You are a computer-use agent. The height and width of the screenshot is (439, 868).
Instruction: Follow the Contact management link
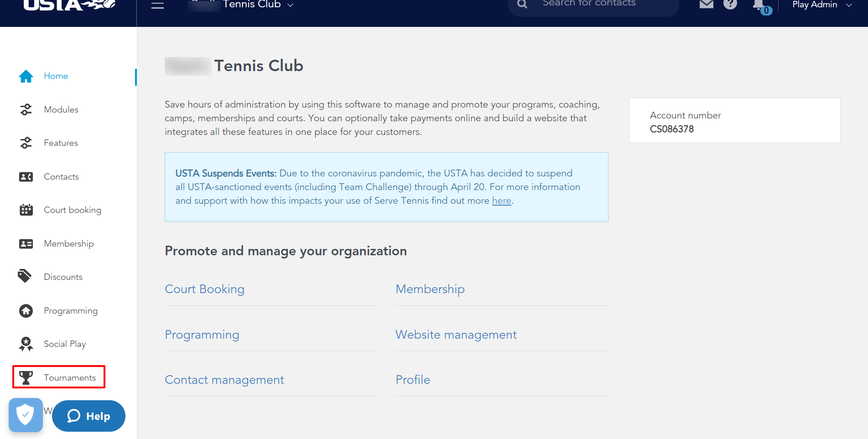coord(224,380)
